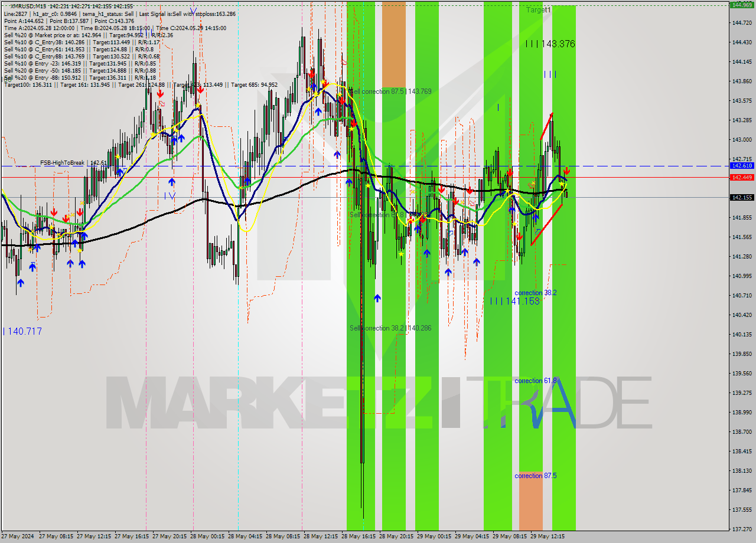Click the 143.000 price axis value

click(742, 140)
